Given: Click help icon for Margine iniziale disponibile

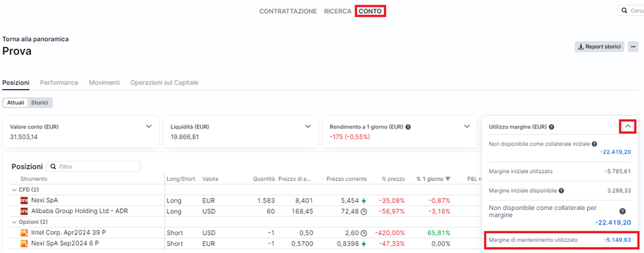Looking at the screenshot, I should 561,191.
